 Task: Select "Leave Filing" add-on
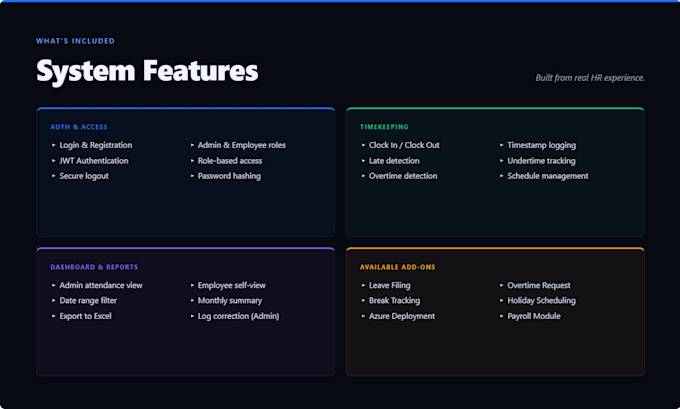pos(390,285)
